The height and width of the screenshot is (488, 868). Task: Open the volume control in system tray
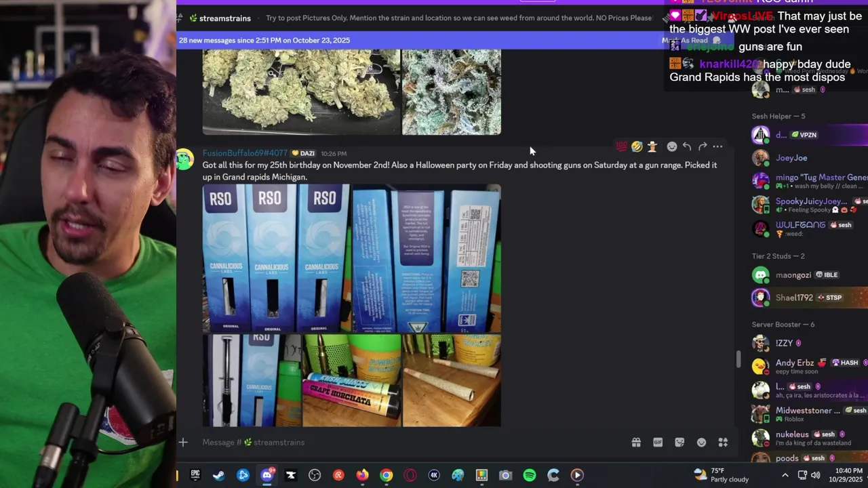(816, 475)
